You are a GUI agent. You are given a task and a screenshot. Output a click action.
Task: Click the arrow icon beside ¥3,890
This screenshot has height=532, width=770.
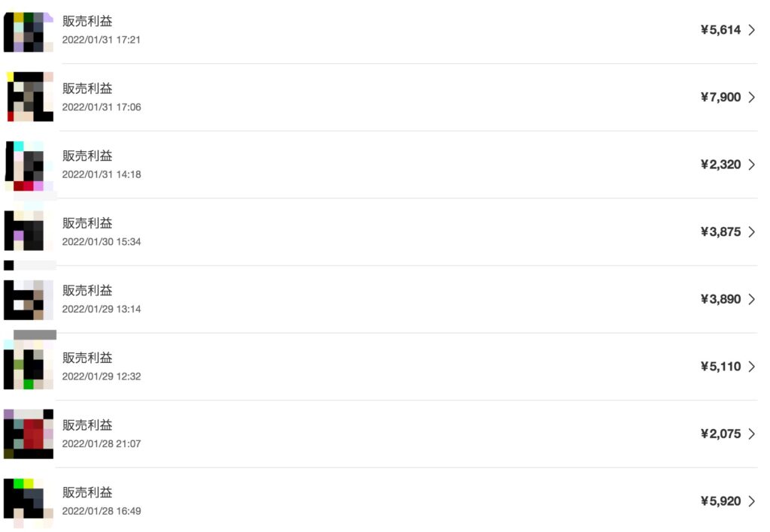pyautogui.click(x=751, y=299)
